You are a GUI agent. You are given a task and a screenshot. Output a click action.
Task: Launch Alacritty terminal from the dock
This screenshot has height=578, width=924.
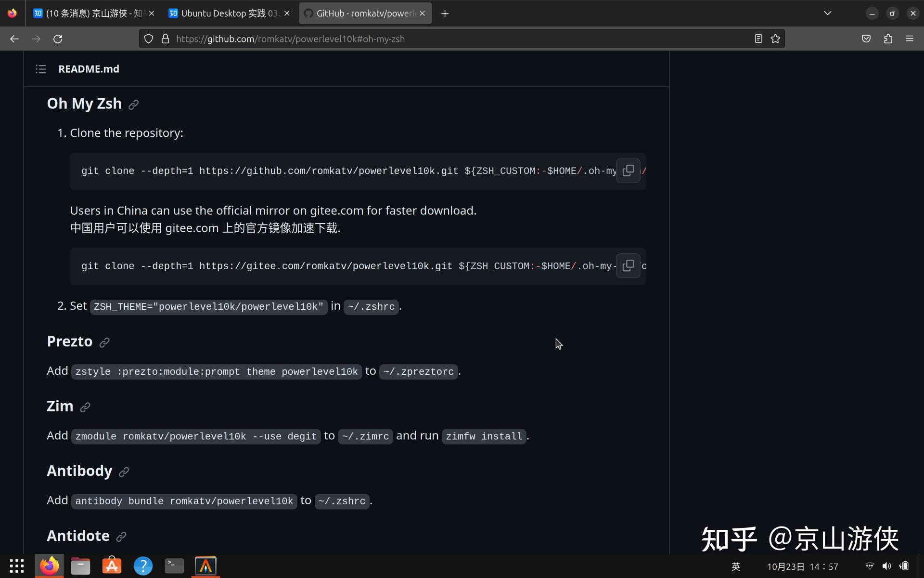point(205,565)
